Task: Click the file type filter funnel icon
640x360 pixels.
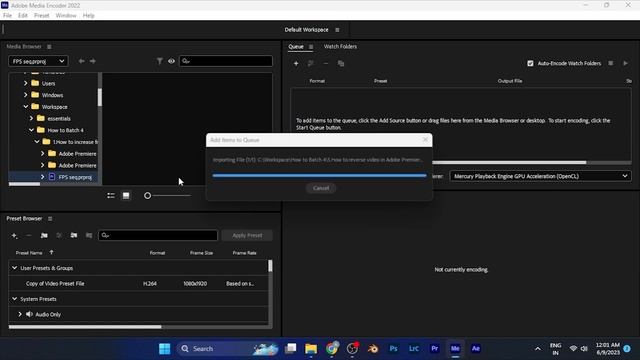Action: coord(160,61)
